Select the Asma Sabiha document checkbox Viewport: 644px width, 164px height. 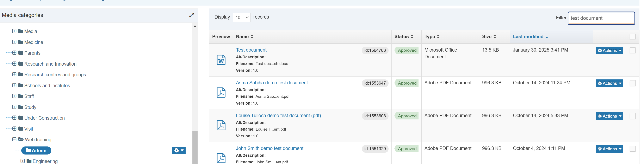click(632, 83)
